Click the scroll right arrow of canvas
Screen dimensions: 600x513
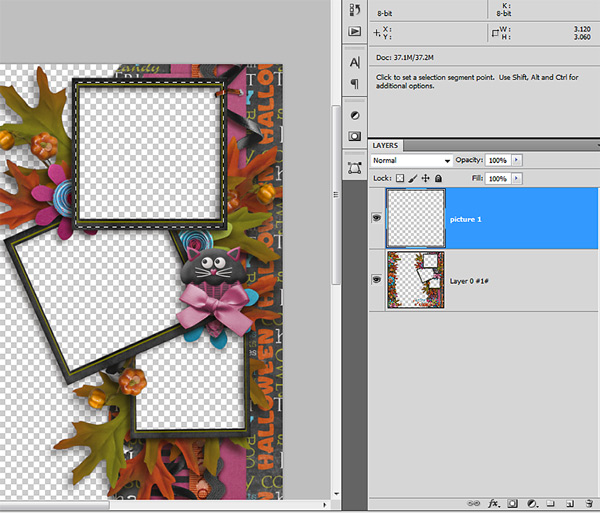tap(324, 505)
